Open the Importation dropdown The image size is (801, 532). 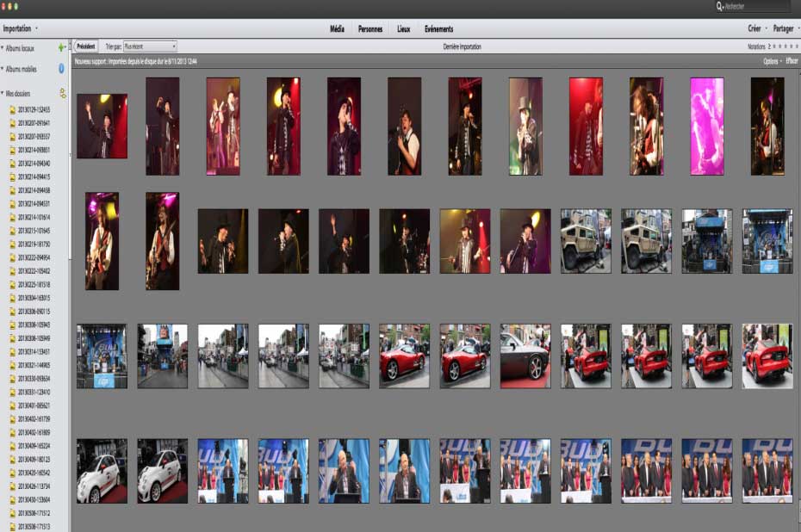[20, 28]
